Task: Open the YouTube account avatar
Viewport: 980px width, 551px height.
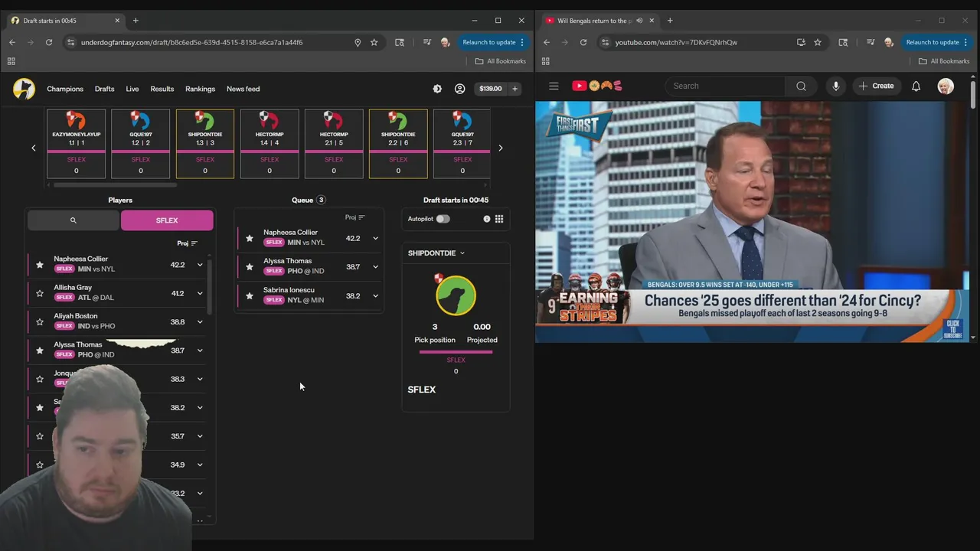Action: (946, 86)
